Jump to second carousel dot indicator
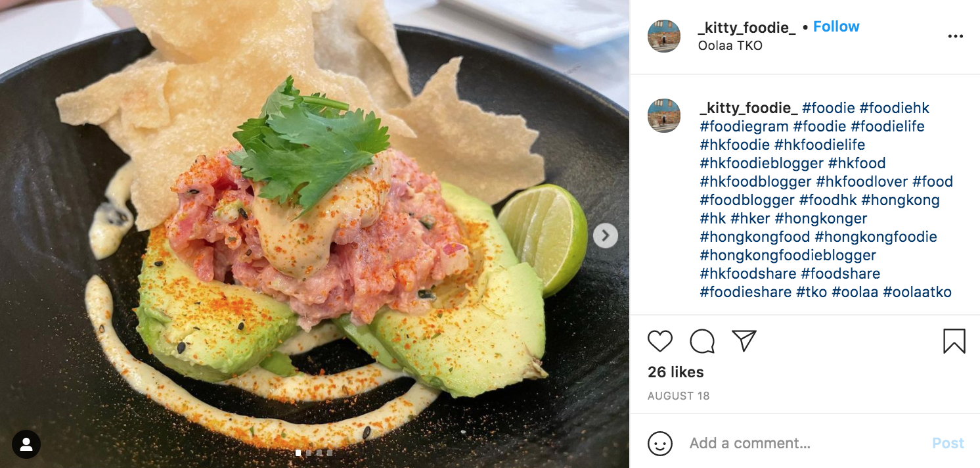 pos(309,453)
